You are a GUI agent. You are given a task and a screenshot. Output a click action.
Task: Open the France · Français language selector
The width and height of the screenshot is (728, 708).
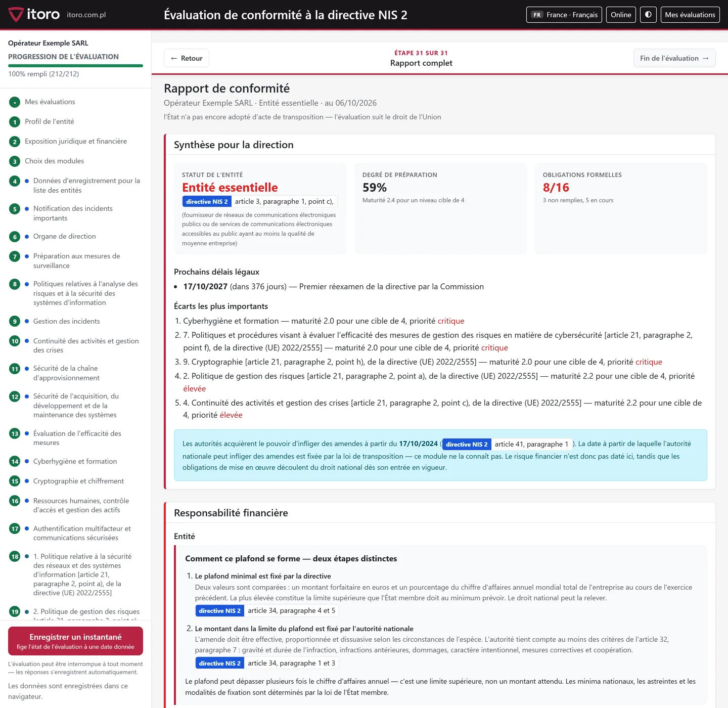pyautogui.click(x=564, y=15)
